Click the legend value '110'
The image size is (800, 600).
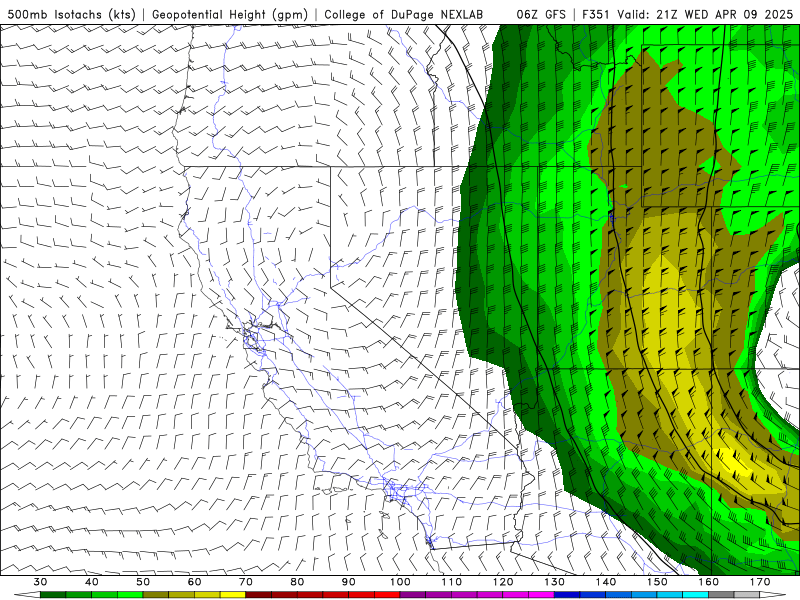pyautogui.click(x=452, y=582)
